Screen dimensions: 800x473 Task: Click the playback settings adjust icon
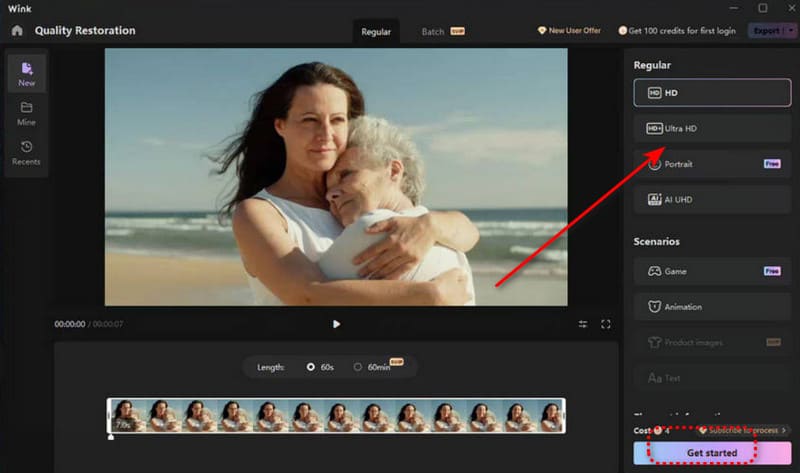pyautogui.click(x=583, y=324)
